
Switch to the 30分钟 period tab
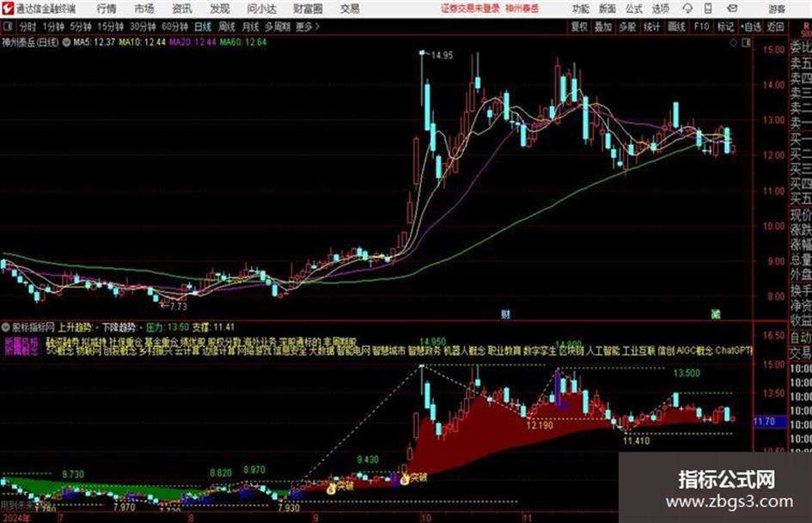tap(143, 27)
